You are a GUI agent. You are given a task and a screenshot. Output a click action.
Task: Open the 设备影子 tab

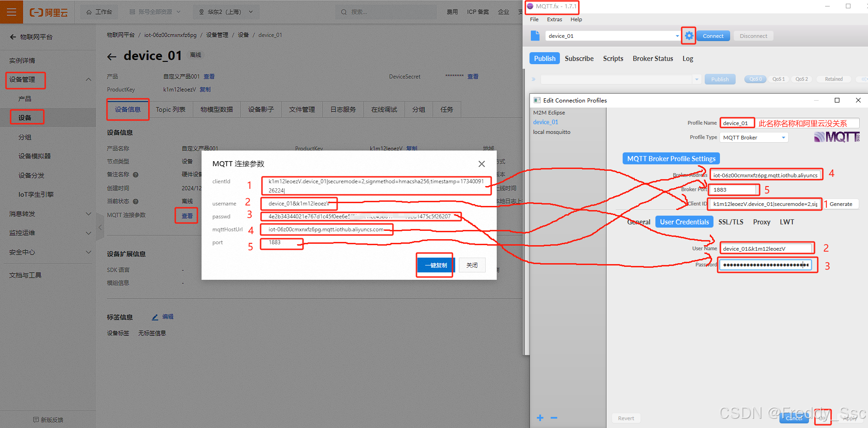261,109
